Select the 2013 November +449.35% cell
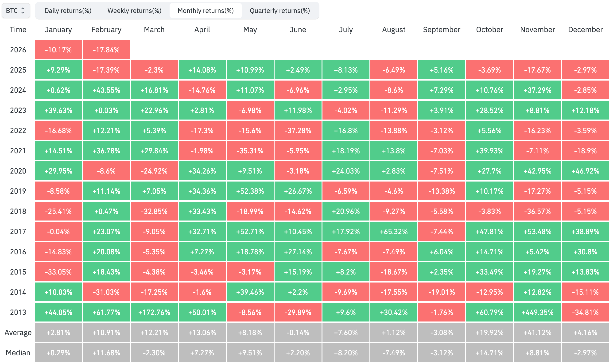The height and width of the screenshot is (364, 613). 537,312
